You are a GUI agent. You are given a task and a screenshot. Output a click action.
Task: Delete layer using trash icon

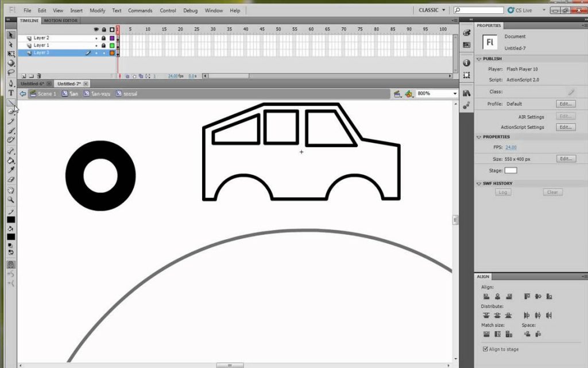click(38, 76)
